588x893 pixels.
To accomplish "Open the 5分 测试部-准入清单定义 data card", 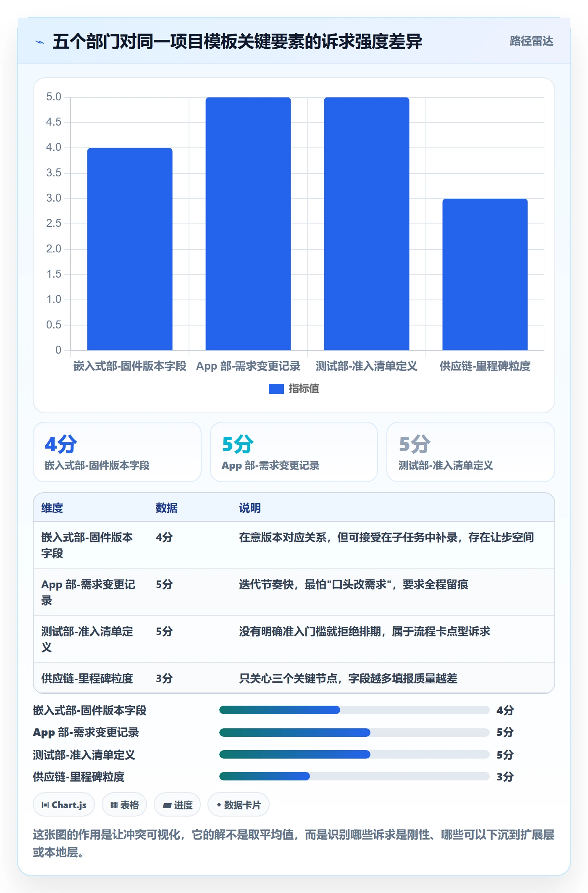I will [x=470, y=452].
